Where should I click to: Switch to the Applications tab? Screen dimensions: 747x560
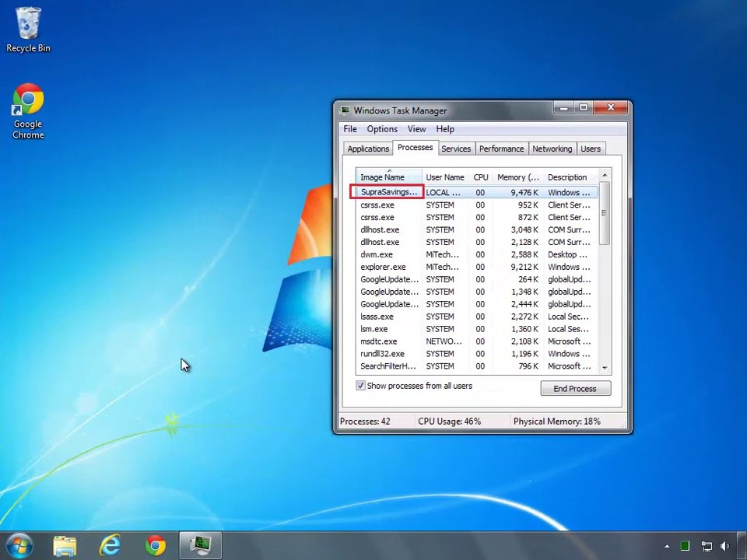(x=368, y=149)
